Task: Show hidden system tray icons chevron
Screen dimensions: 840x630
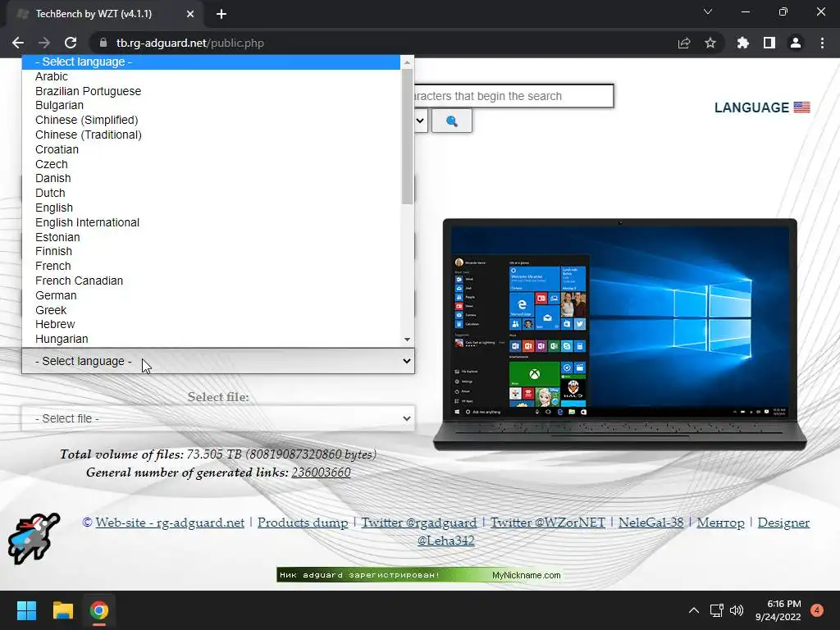Action: [x=694, y=610]
